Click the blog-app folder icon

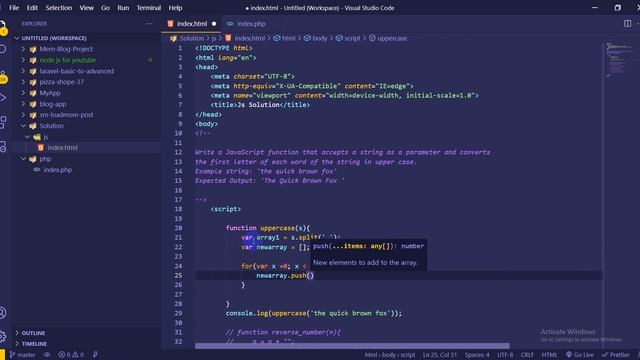[x=33, y=104]
